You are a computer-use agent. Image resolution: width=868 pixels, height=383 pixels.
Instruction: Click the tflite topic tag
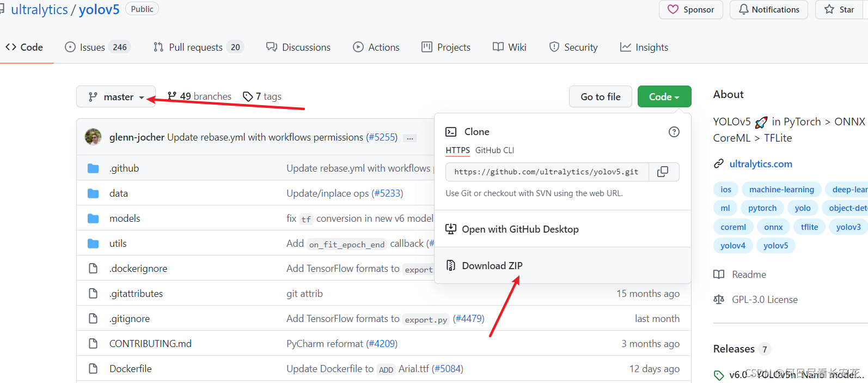coord(809,227)
